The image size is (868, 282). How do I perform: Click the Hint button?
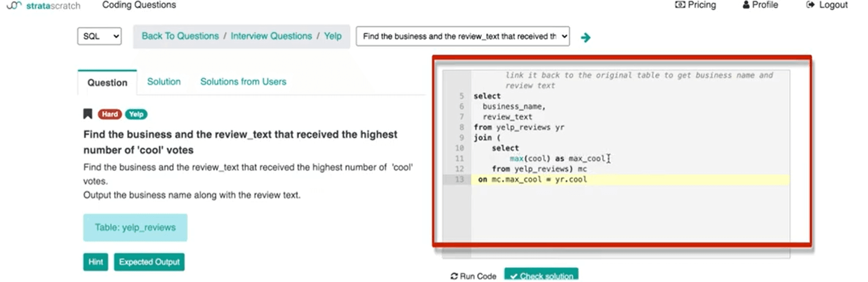95,262
